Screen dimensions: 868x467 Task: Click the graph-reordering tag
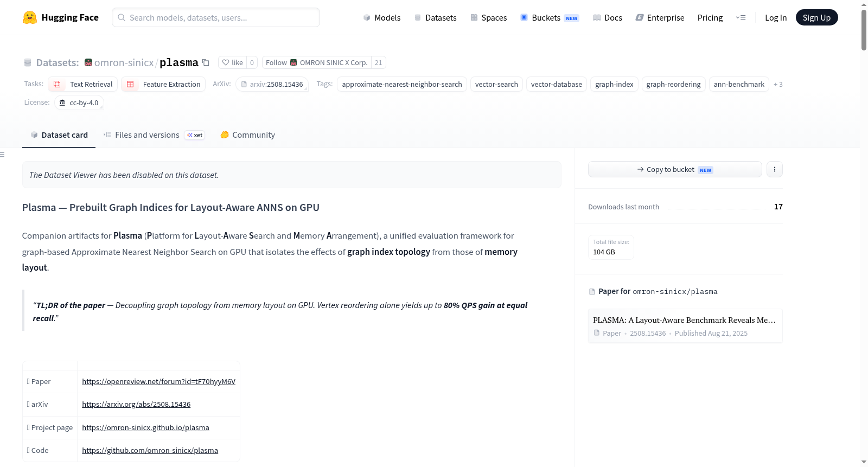674,84
